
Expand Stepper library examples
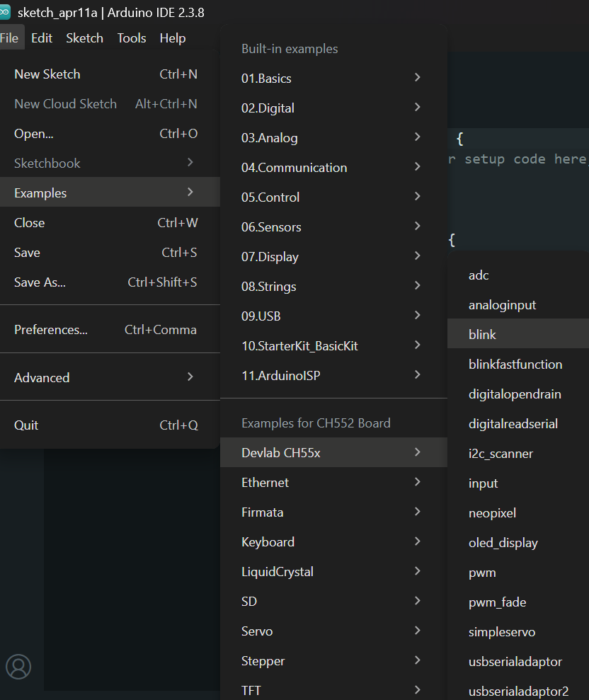[333, 660]
